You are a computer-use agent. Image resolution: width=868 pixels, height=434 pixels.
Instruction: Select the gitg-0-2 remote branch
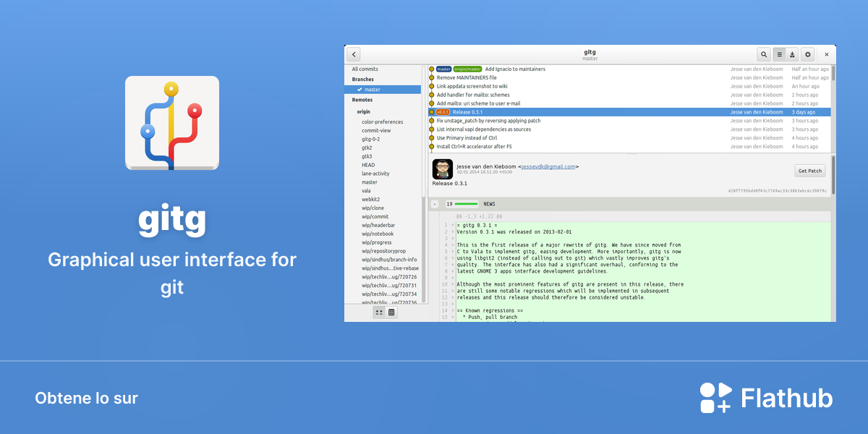pyautogui.click(x=371, y=139)
